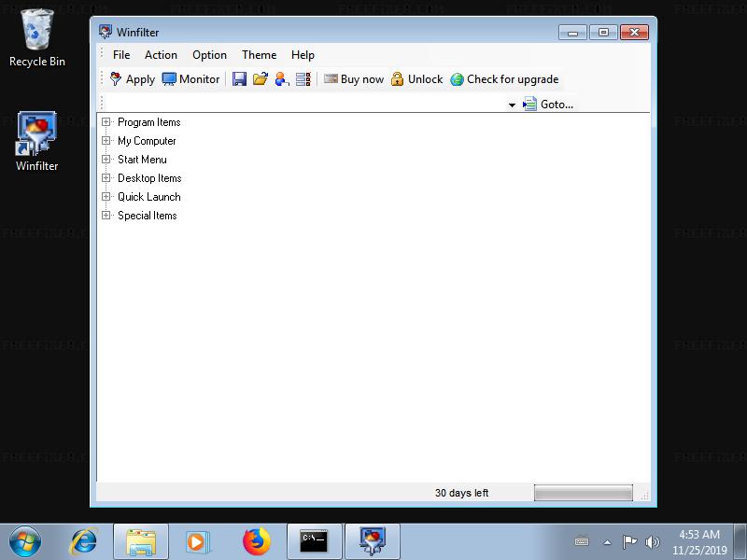
Task: Close the Winfilter window
Action: click(634, 33)
